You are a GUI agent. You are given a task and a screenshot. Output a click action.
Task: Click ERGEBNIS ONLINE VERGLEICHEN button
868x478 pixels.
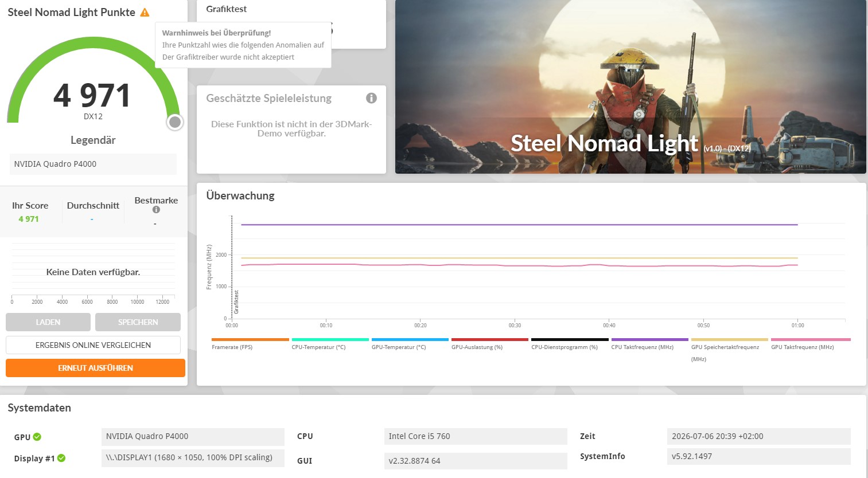93,345
